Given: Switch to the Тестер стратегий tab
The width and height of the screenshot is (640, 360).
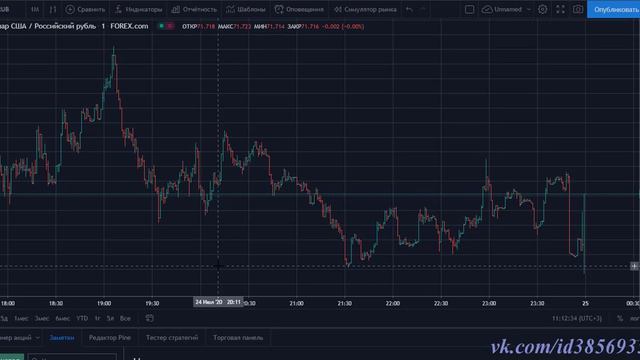Looking at the screenshot, I should pos(172,338).
